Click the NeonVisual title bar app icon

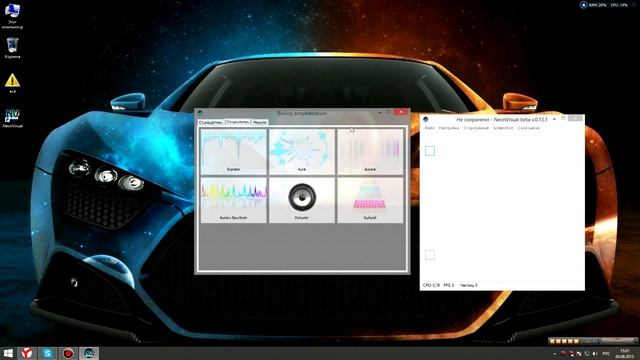[x=426, y=120]
